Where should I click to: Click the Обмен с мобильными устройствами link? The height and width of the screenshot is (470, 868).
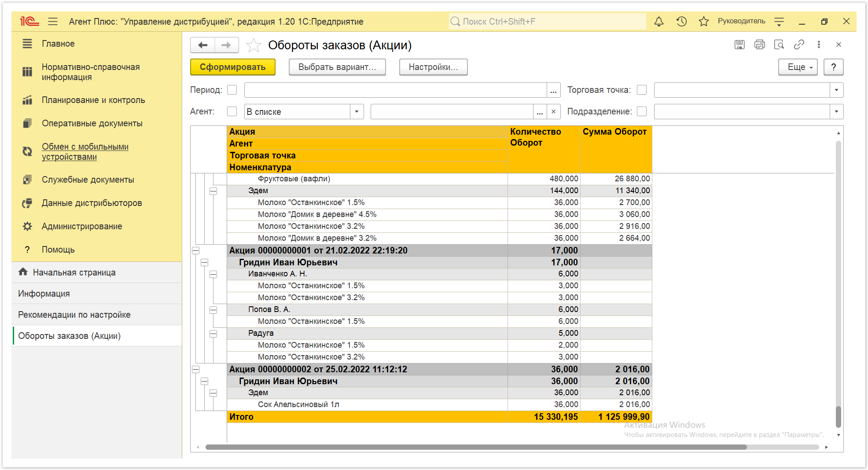point(85,151)
